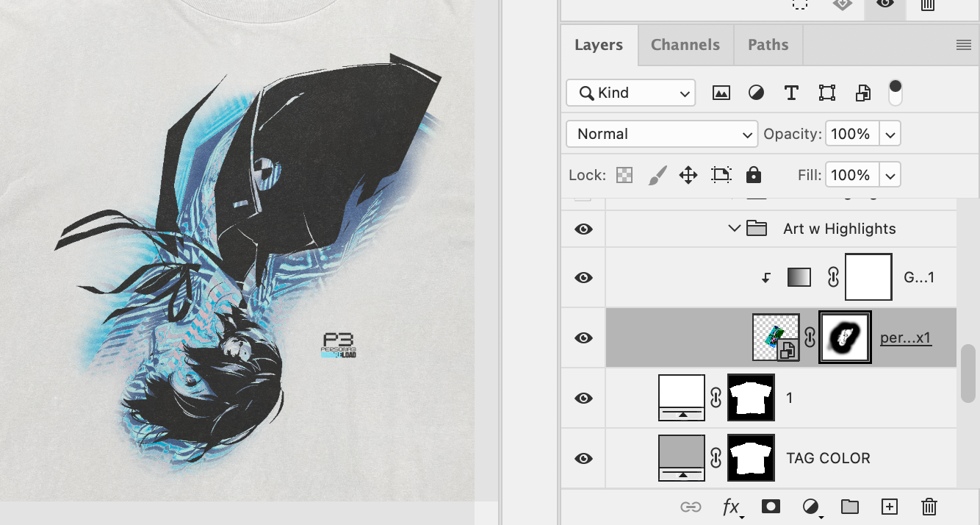
Task: Click TAG COLOR gray fill swatch
Action: [x=682, y=458]
